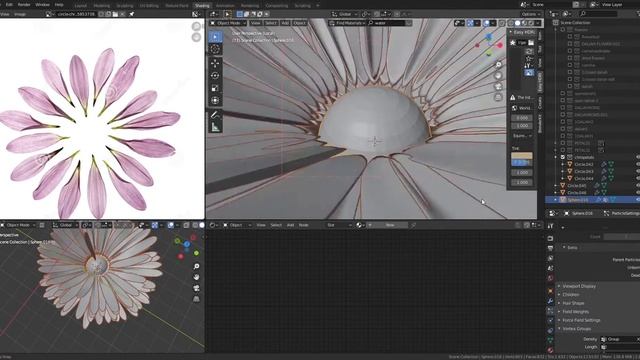
Task: Open Global transform orientation dropdown in top header
Action: coord(344,14)
